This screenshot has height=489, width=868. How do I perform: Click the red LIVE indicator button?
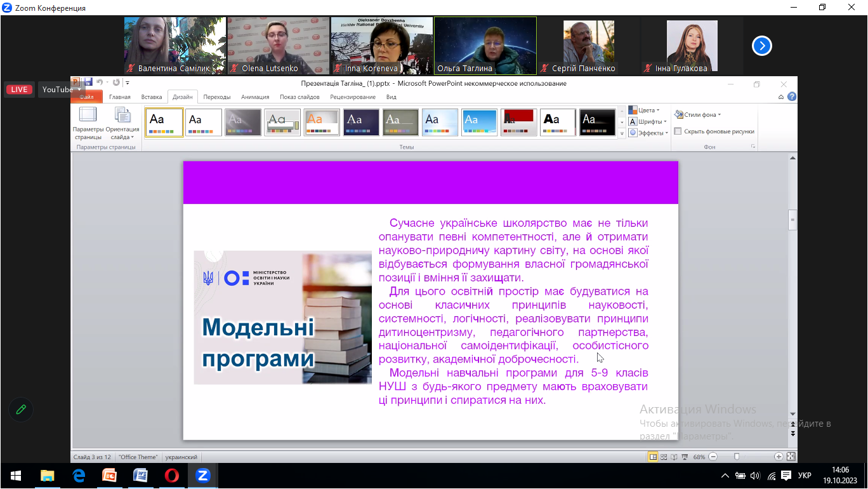(x=19, y=90)
